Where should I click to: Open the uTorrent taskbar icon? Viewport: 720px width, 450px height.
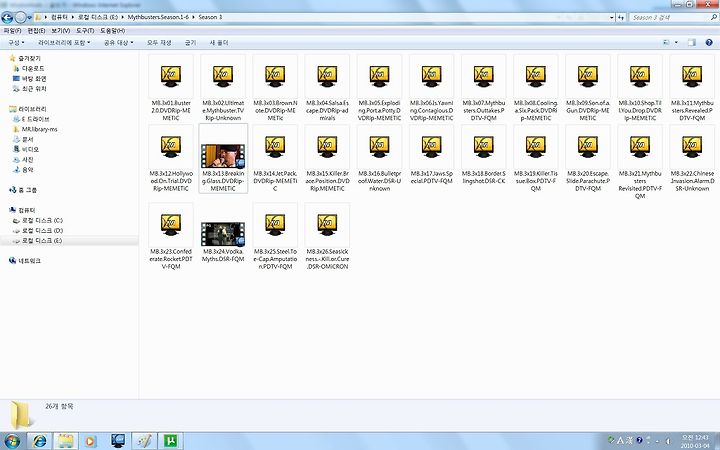pos(170,441)
